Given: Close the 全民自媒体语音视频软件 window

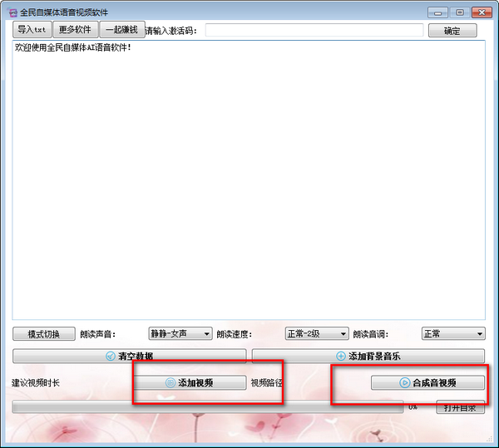Looking at the screenshot, I should tap(480, 12).
